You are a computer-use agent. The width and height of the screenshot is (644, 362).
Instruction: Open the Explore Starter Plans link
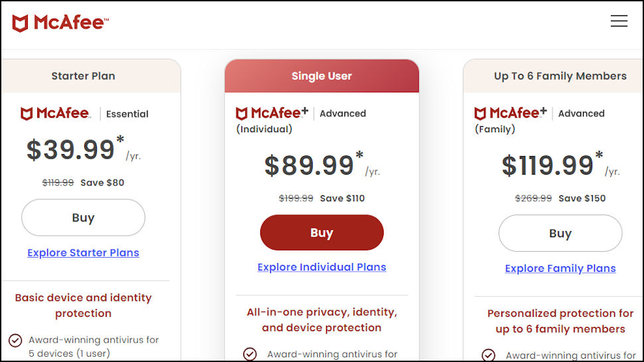[x=83, y=252]
